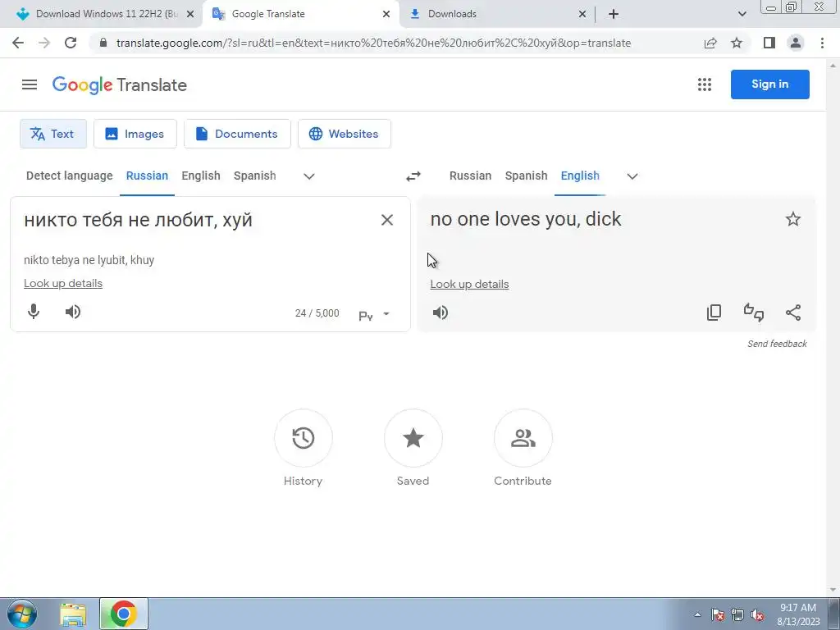
Task: Close the Google Translate tab
Action: pos(386,14)
